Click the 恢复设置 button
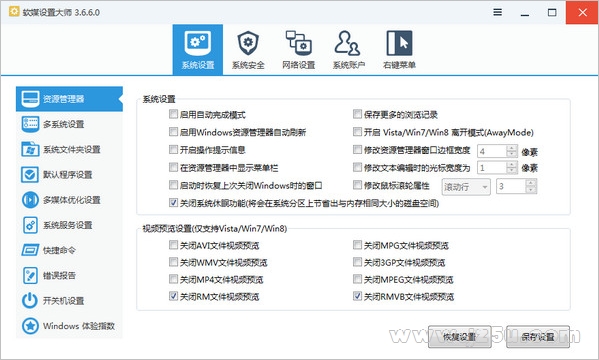 [x=460, y=337]
